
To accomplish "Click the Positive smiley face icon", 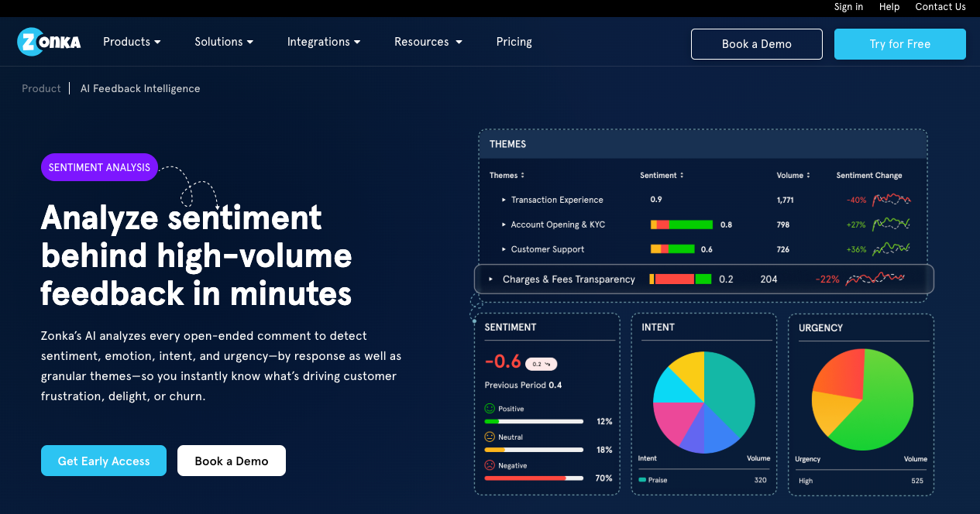I will [490, 408].
